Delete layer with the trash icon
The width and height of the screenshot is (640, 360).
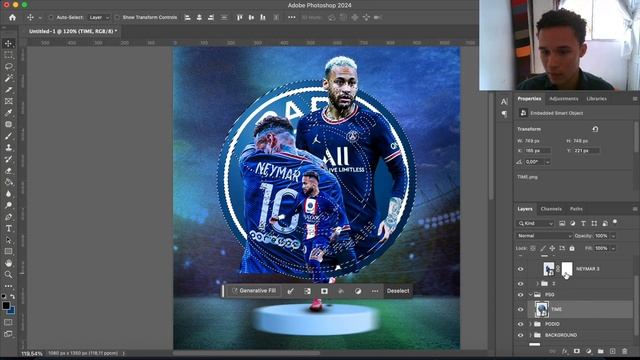point(624,351)
